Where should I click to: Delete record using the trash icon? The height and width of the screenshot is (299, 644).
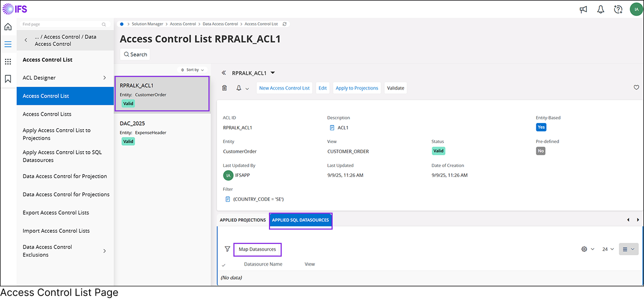(x=224, y=88)
